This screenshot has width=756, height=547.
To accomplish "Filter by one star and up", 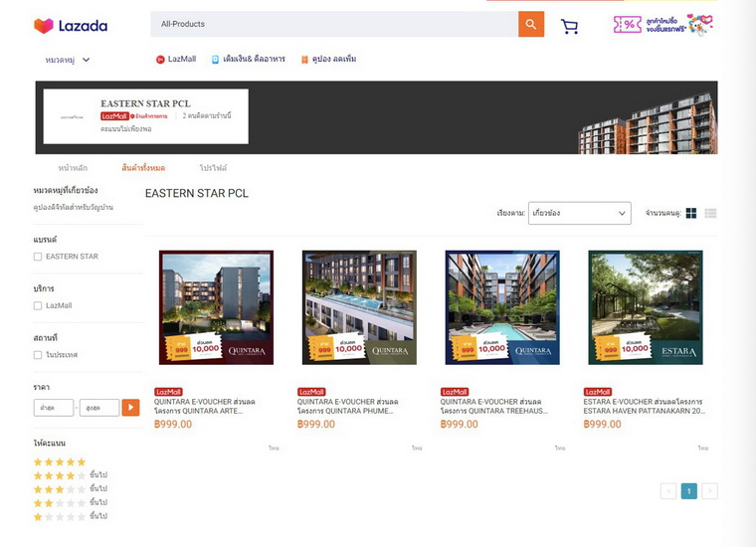I will coord(71,516).
